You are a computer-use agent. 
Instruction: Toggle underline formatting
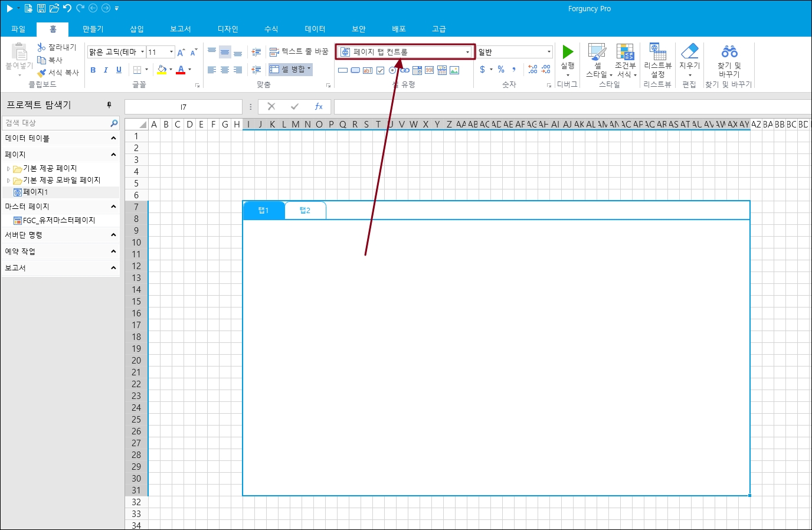pyautogui.click(x=119, y=70)
